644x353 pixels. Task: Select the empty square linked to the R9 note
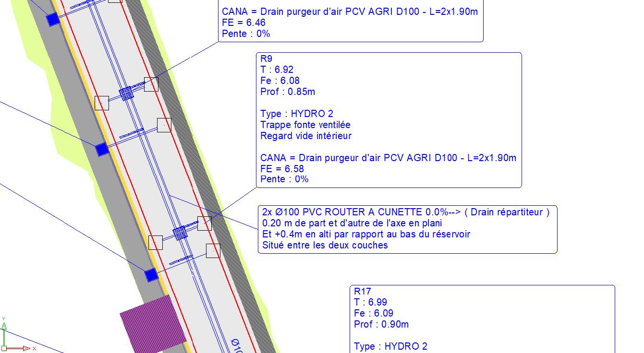[x=205, y=224]
